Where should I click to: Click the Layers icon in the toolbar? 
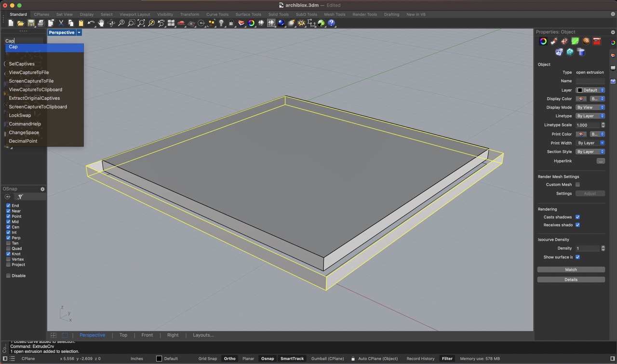tap(241, 23)
